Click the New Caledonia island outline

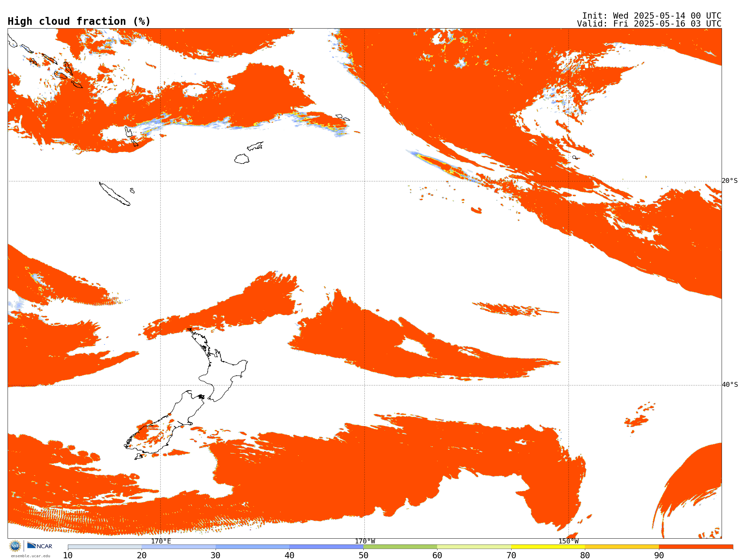[x=114, y=194]
